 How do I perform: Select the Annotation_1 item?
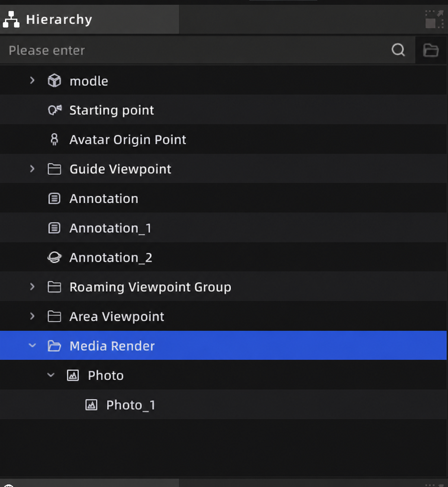pyautogui.click(x=223, y=228)
